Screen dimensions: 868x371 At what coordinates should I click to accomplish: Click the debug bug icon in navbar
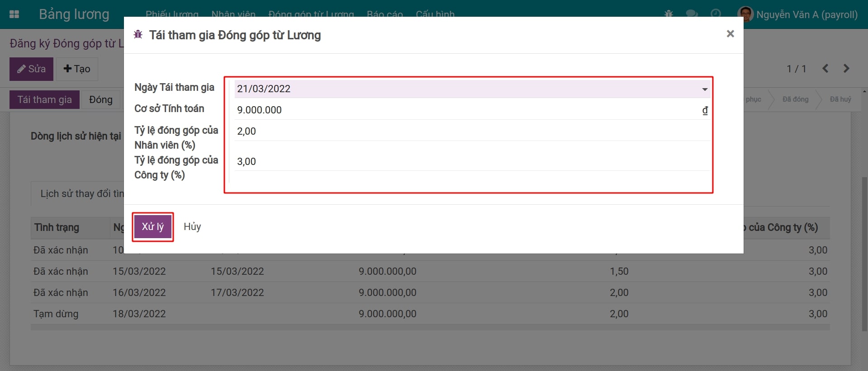click(x=669, y=14)
